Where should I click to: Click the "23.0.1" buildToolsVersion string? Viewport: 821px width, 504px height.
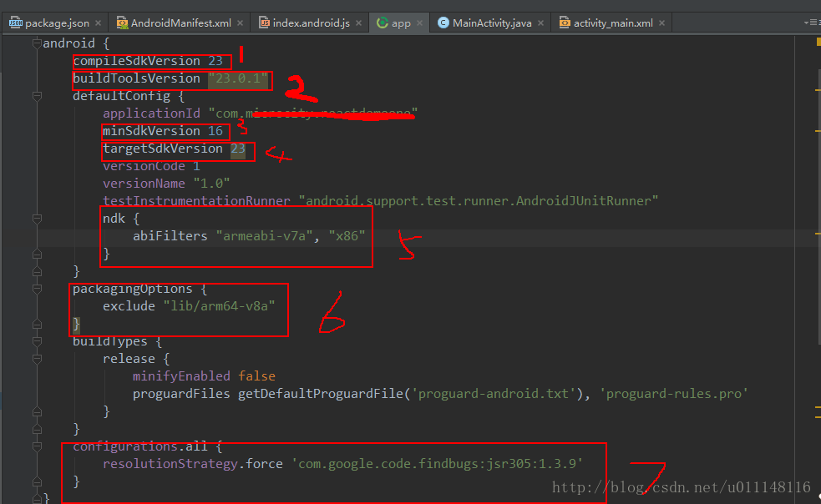pos(238,79)
